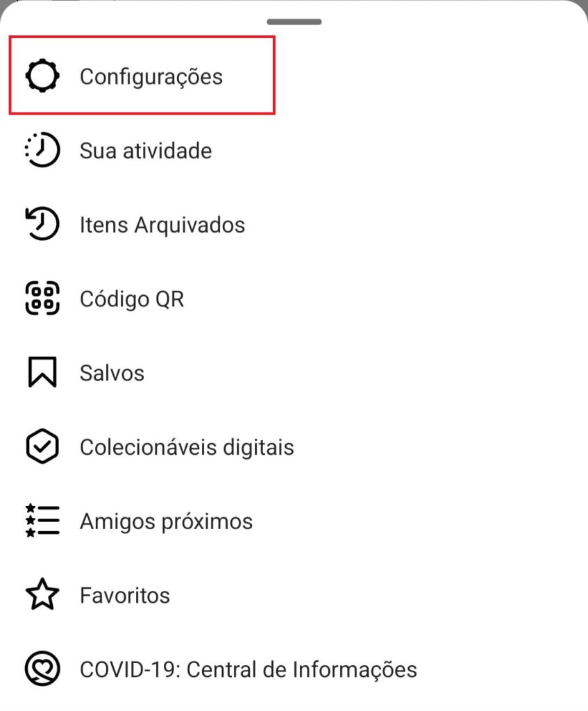
Task: Click the COVID-19 heart icon
Action: click(42, 669)
